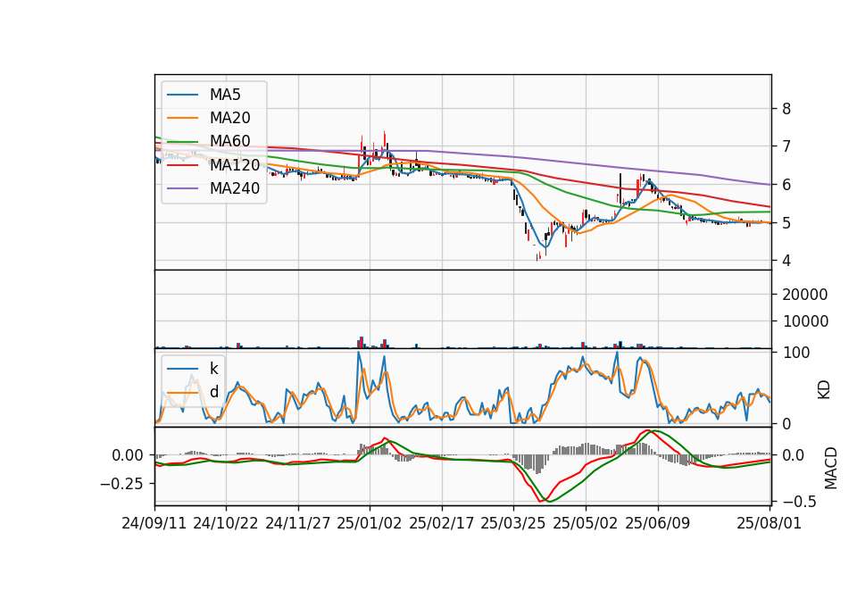Click the 25/03/25 date axis label
The height and width of the screenshot is (616, 857).
[513, 523]
